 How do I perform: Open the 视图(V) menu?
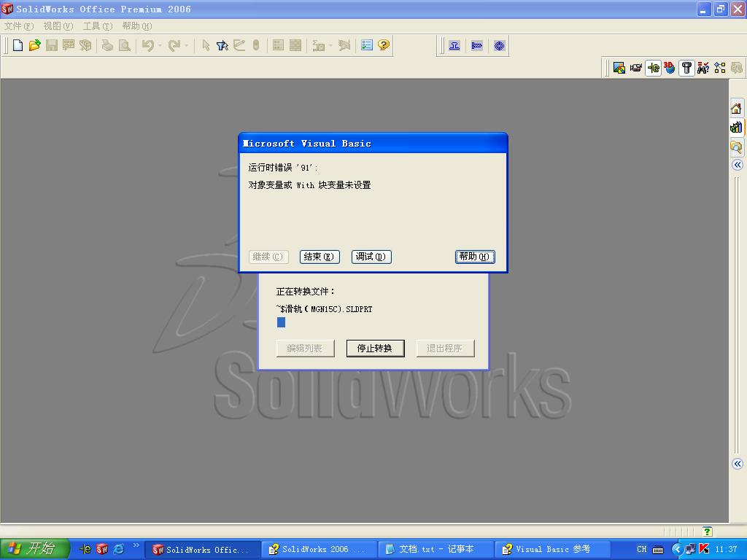(58, 26)
